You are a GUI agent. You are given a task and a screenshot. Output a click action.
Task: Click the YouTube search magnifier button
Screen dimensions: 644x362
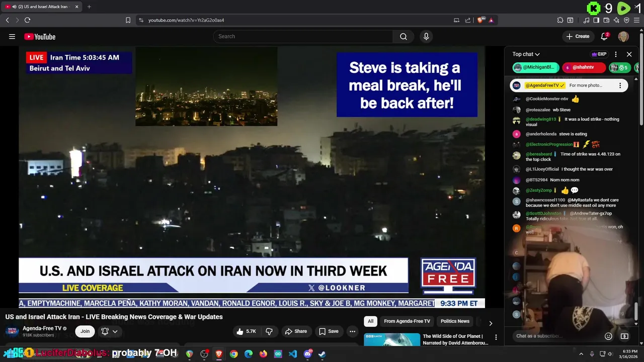click(x=404, y=36)
